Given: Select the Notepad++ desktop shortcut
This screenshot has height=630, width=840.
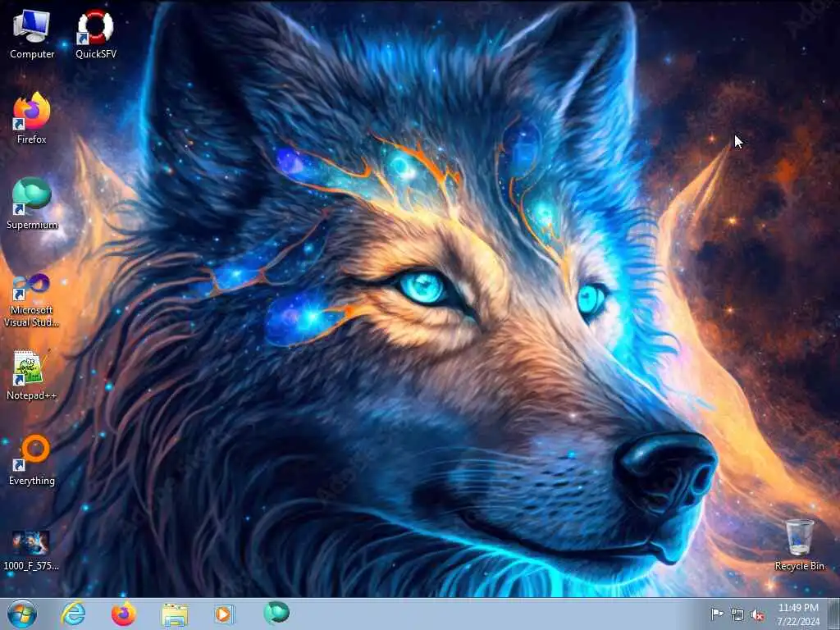Looking at the screenshot, I should point(32,374).
